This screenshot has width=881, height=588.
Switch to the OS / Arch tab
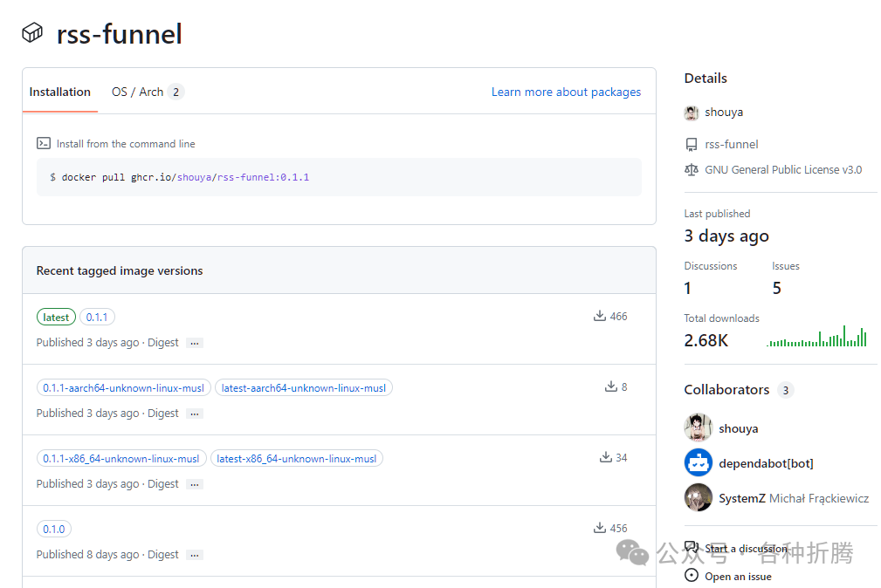pyautogui.click(x=148, y=92)
